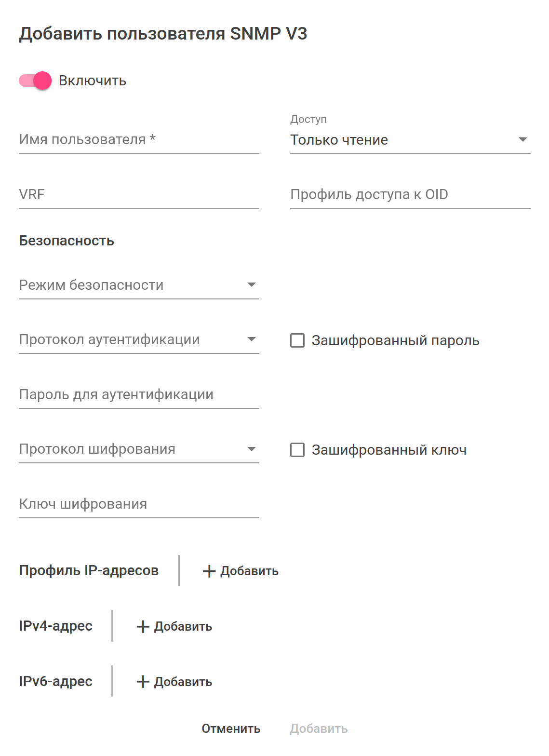This screenshot has width=549, height=756.
Task: Enable the Зашифрованный ключ checkbox
Action: 297,450
